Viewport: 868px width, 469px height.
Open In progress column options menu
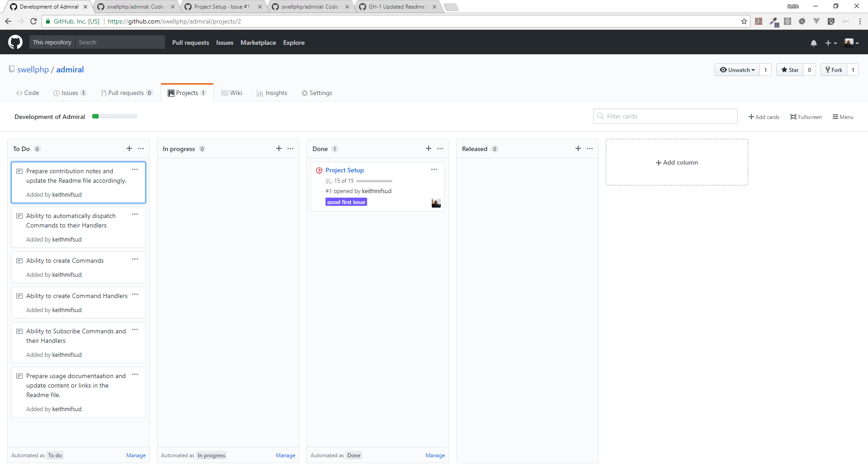tap(291, 148)
